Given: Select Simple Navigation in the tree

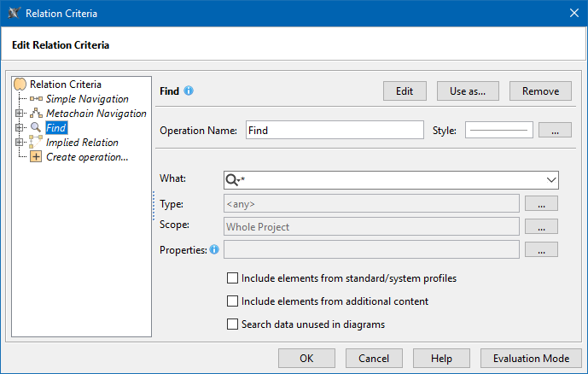Looking at the screenshot, I should [x=87, y=99].
